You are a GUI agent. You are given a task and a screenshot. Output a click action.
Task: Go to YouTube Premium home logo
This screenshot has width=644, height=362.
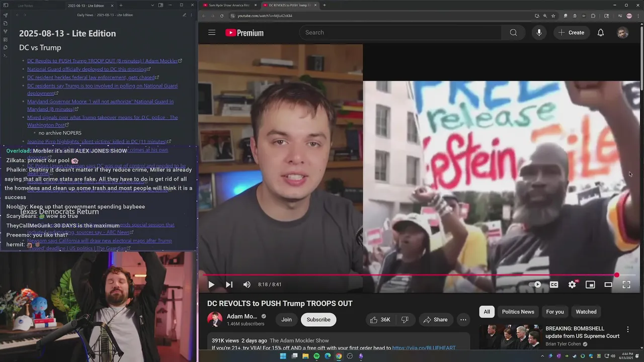245,33
